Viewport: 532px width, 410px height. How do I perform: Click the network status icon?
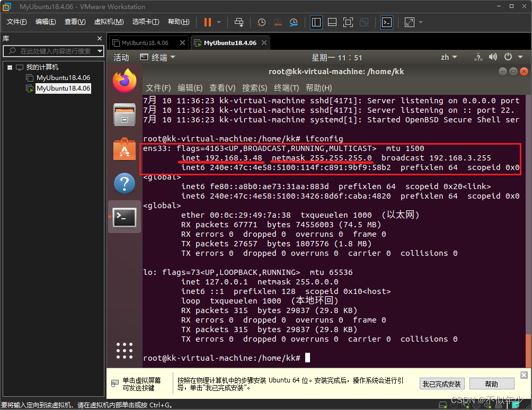pos(478,57)
